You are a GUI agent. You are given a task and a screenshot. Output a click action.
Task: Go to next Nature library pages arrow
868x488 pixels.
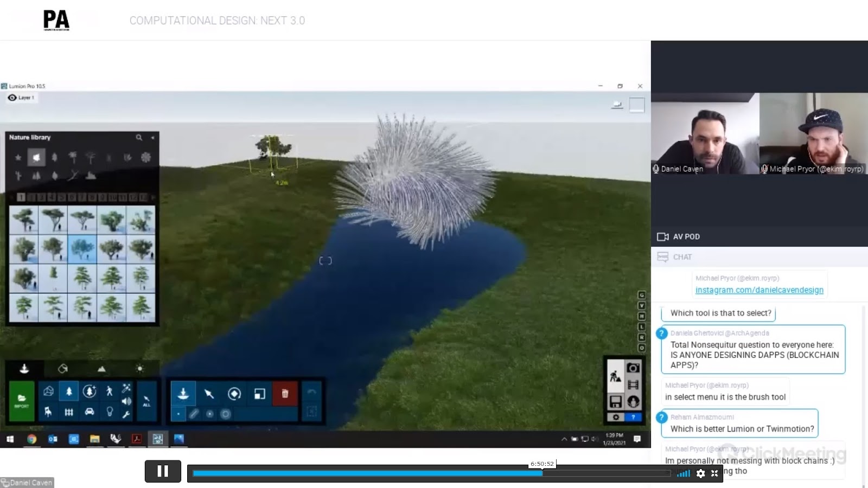(153, 197)
